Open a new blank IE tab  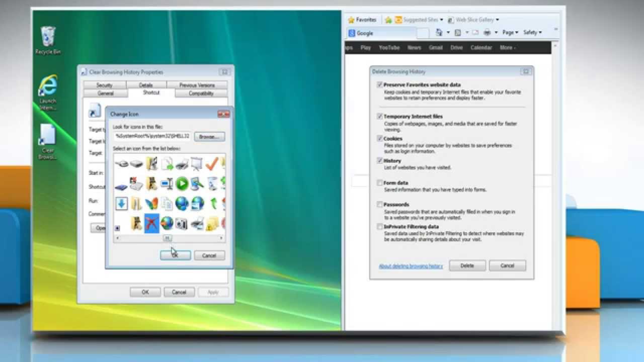click(x=423, y=33)
